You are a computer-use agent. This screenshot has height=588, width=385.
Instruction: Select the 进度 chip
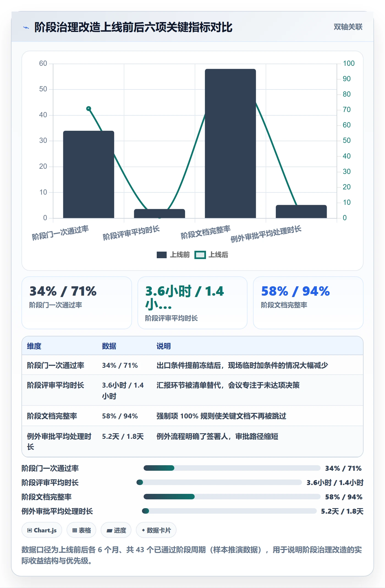[x=116, y=530]
